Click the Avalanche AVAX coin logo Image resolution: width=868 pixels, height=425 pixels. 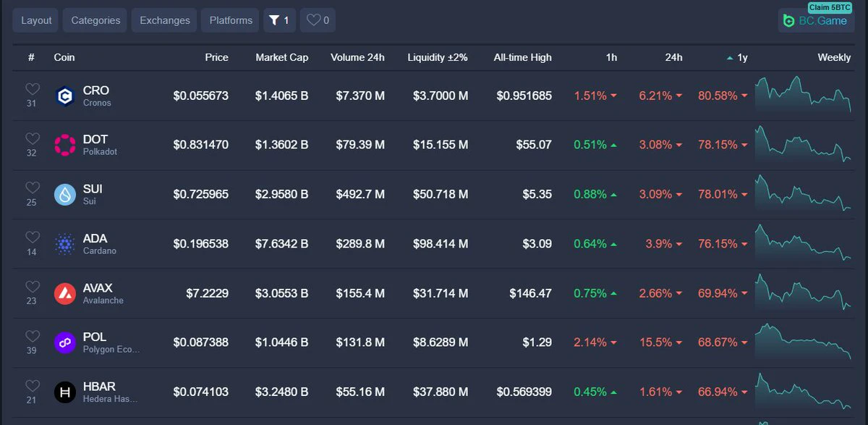[x=65, y=293]
